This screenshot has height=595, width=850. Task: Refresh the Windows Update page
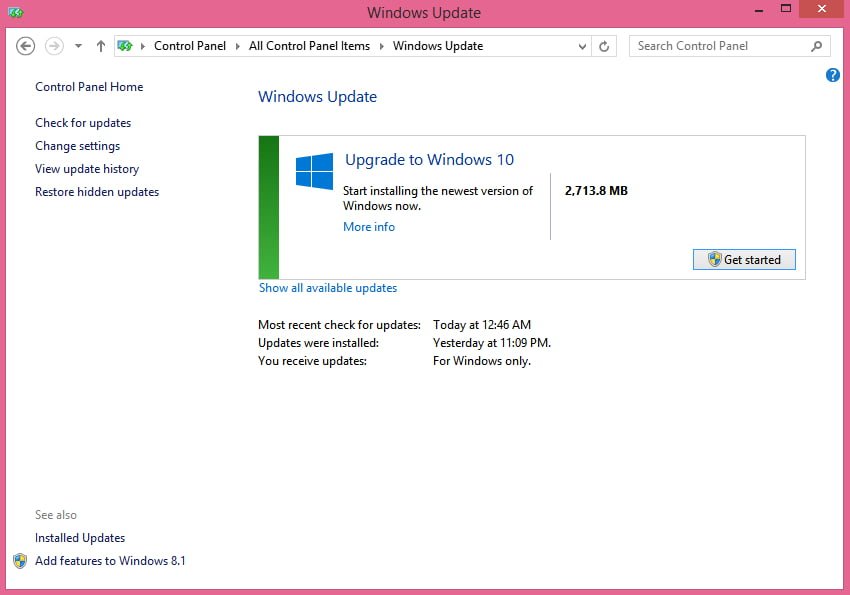pyautogui.click(x=604, y=46)
